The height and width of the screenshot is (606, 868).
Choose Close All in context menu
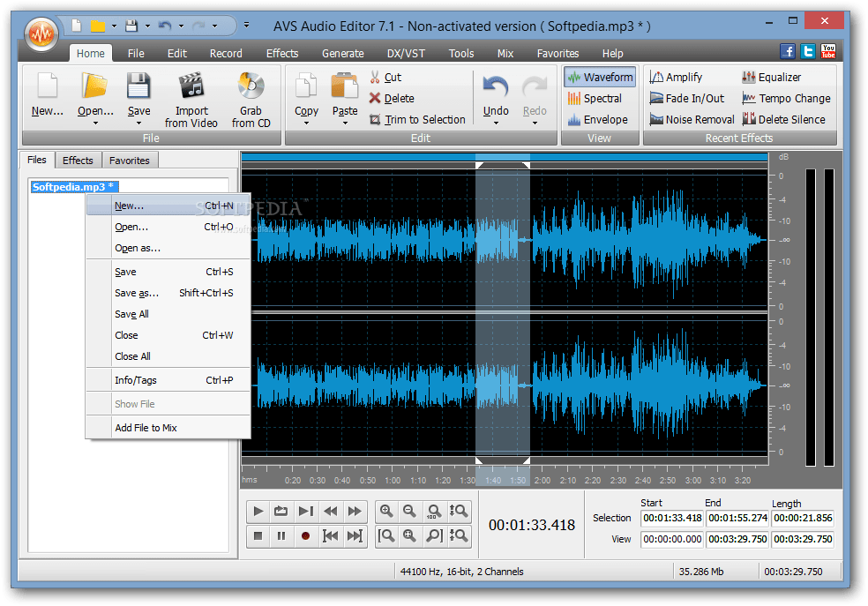pos(168,356)
